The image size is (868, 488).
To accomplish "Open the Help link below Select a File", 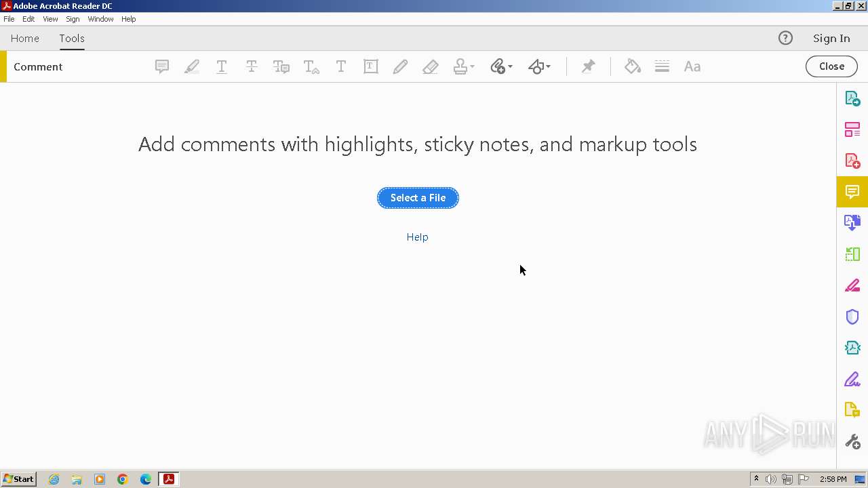I will [417, 237].
